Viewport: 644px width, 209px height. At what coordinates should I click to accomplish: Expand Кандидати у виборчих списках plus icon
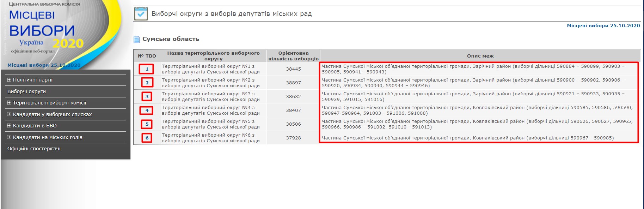coord(9,114)
